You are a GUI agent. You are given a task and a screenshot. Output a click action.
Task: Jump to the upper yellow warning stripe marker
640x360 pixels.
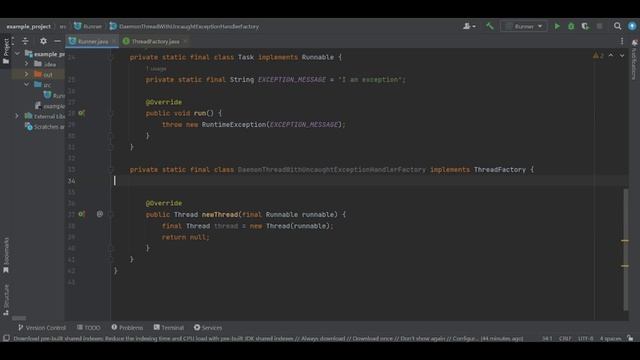(625, 241)
